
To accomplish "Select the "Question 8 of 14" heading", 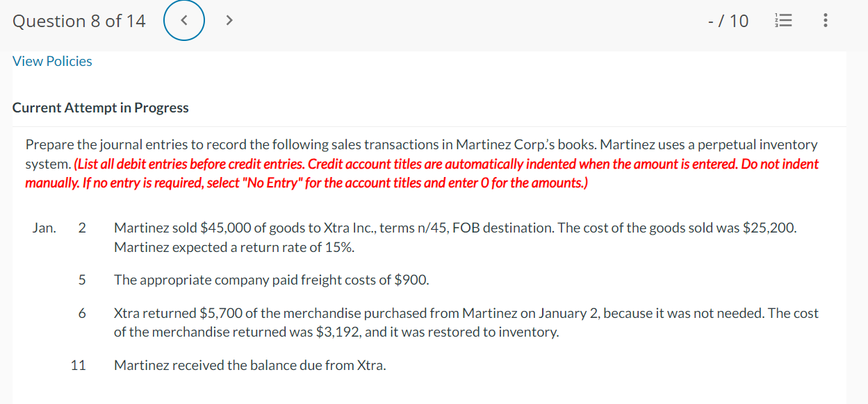I will (x=79, y=21).
